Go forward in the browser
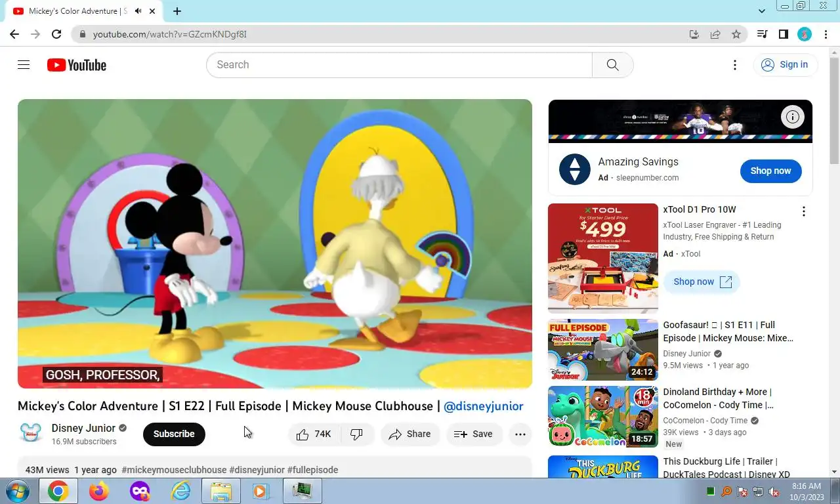 click(x=35, y=34)
